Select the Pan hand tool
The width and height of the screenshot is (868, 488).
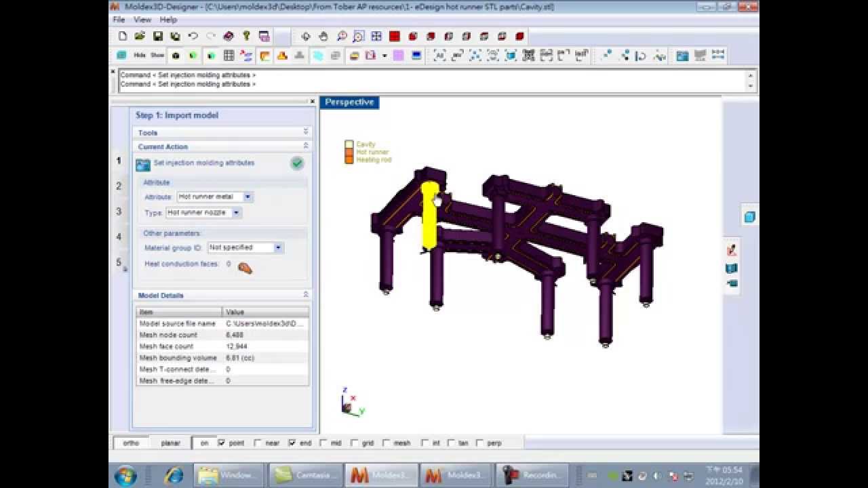coord(323,36)
